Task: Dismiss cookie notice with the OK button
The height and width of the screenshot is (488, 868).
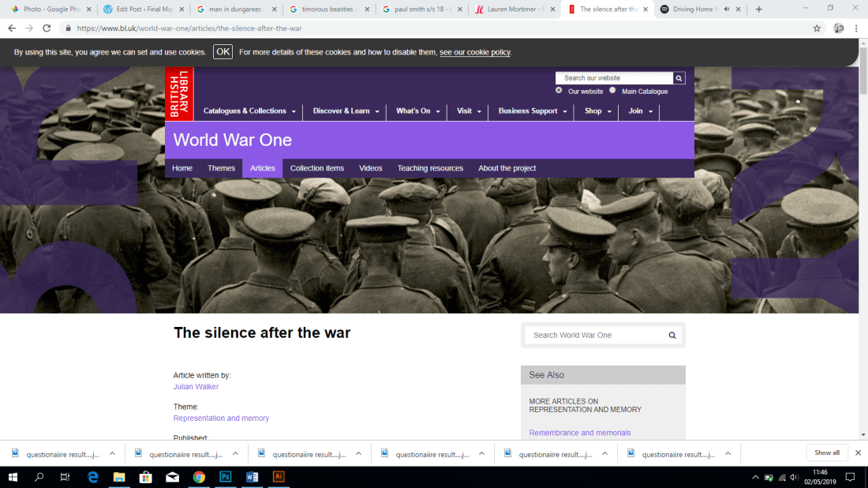Action: [222, 51]
